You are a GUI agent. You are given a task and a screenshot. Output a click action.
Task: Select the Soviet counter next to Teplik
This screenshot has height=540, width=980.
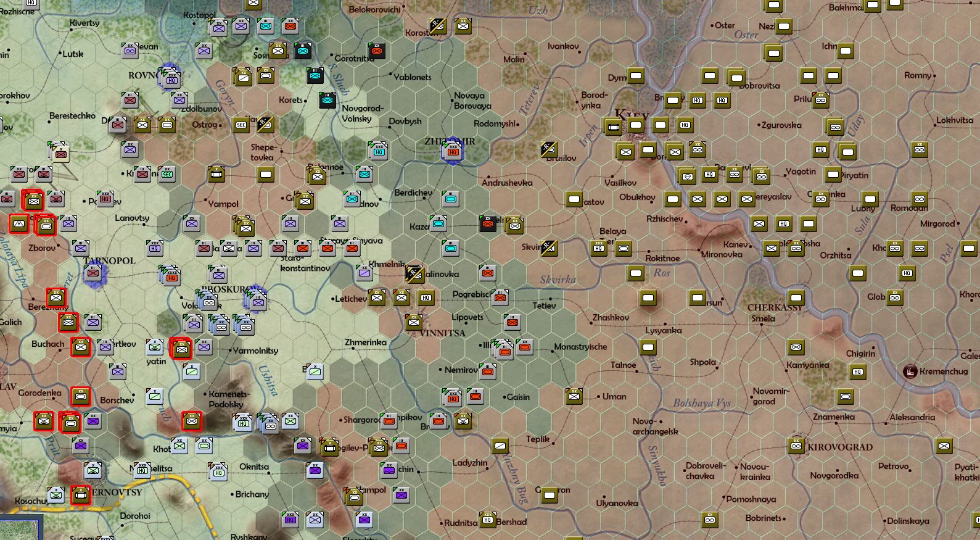(x=500, y=446)
